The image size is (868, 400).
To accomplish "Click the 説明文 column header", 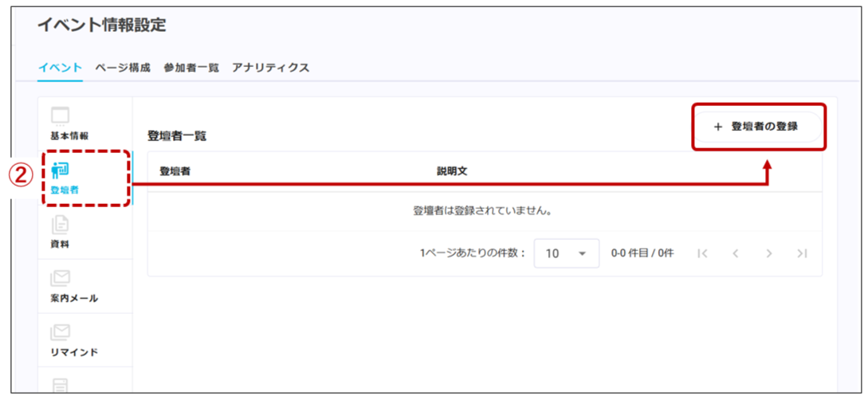I will tap(452, 171).
